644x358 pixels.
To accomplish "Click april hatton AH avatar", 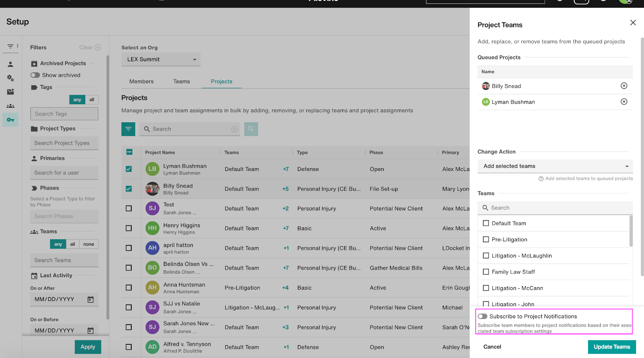I will click(x=152, y=248).
